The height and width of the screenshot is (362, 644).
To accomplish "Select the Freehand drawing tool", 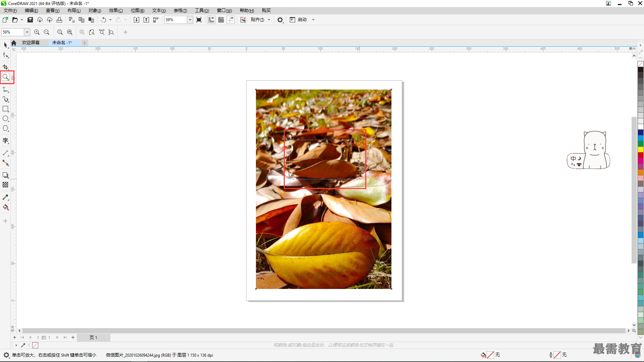I will pos(5,89).
